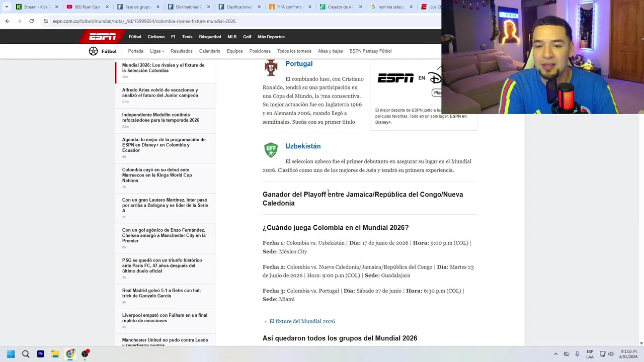Close the FIFA confirmó tab
The height and width of the screenshot is (362, 644).
pyautogui.click(x=310, y=7)
